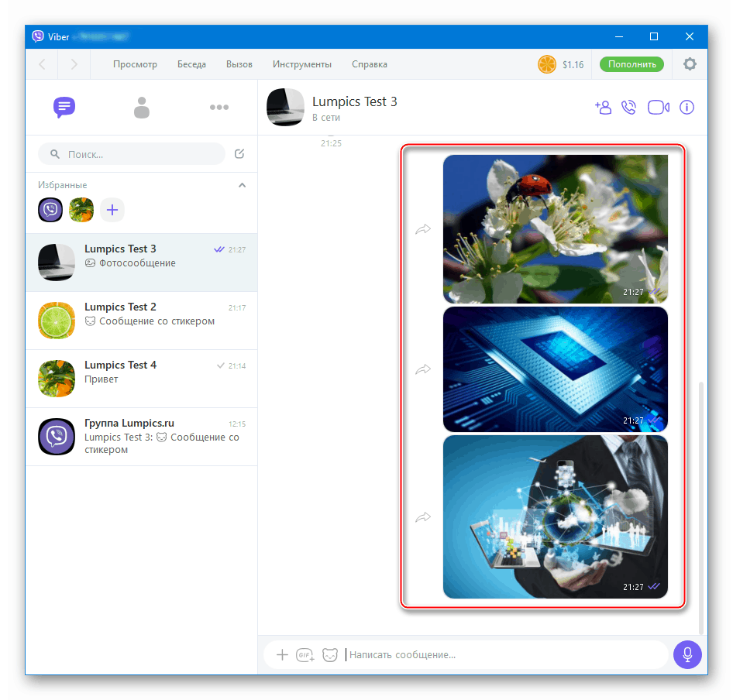This screenshot has width=733, height=700.
Task: Open Viber settings with the gear icon
Action: (x=690, y=64)
